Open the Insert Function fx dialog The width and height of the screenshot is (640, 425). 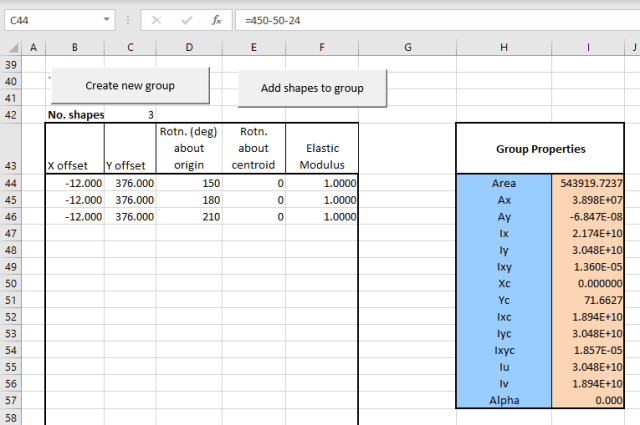[216, 20]
